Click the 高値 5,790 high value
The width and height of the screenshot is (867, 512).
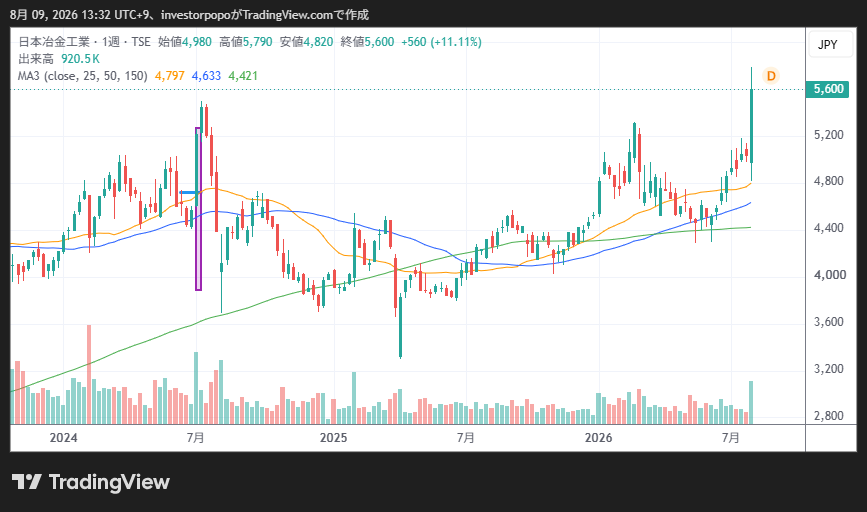[246, 42]
